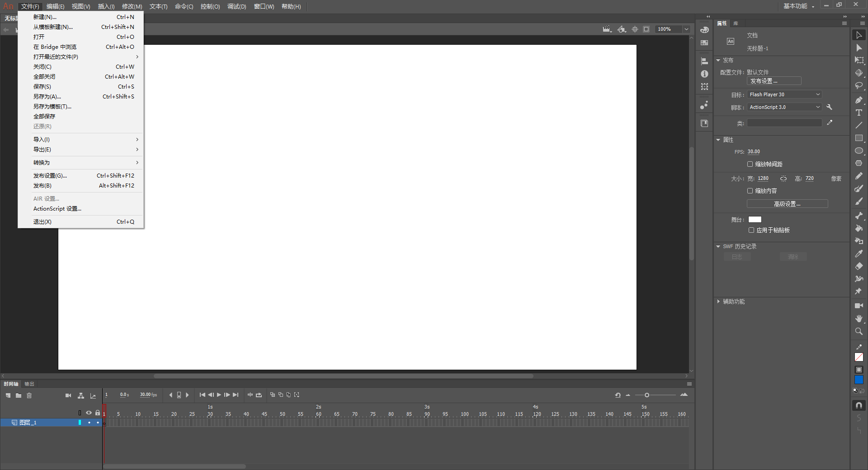Select the Rectangle tool
The width and height of the screenshot is (868, 470).
point(859,138)
